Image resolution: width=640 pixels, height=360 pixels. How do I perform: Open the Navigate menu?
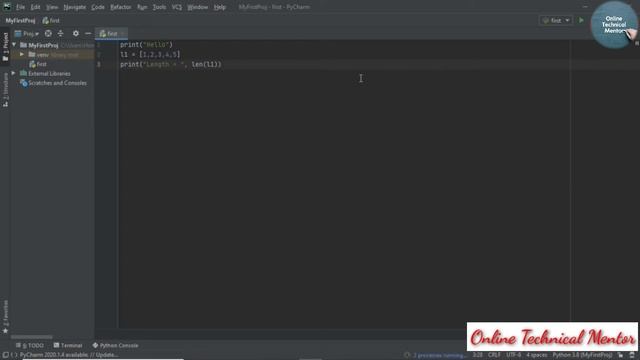(75, 7)
